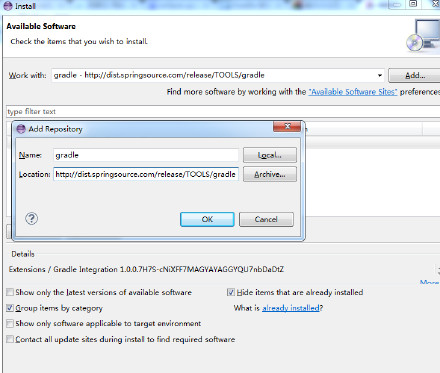Click the Add... button beside Work with
Viewport: 440px width, 373px height.
(x=415, y=76)
